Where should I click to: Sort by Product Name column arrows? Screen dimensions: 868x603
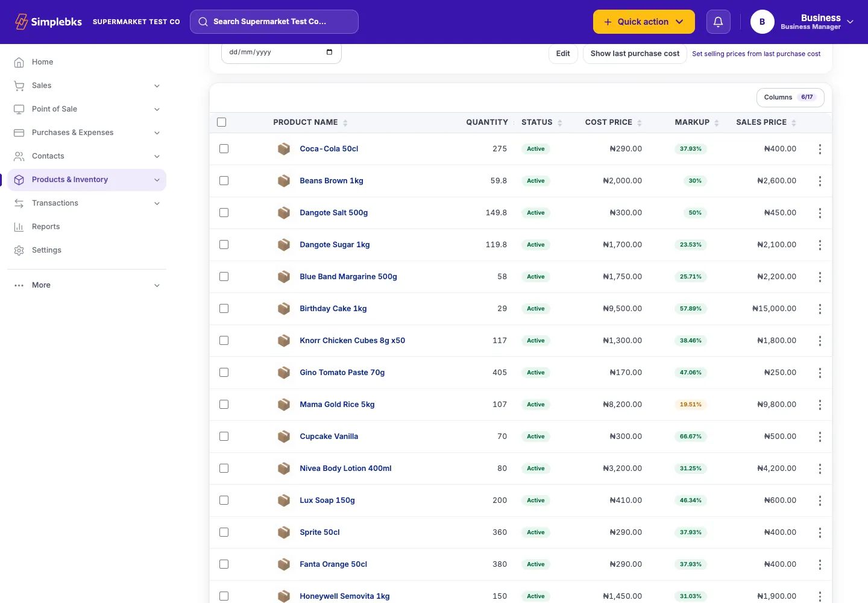point(345,122)
